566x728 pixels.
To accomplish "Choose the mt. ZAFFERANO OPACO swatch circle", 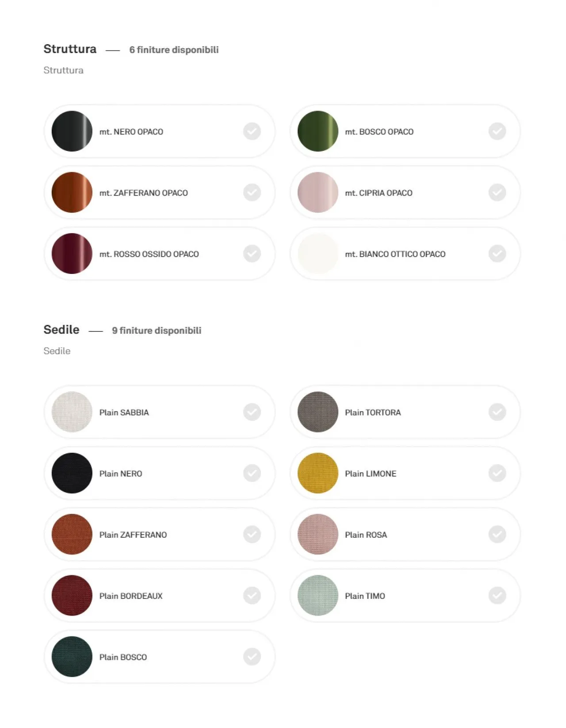I will (72, 193).
